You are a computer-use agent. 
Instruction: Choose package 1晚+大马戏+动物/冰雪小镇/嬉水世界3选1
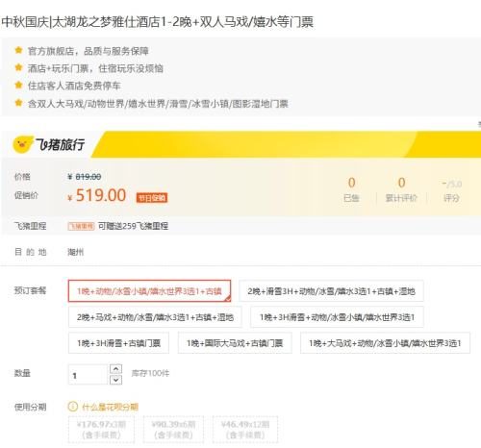pos(385,343)
